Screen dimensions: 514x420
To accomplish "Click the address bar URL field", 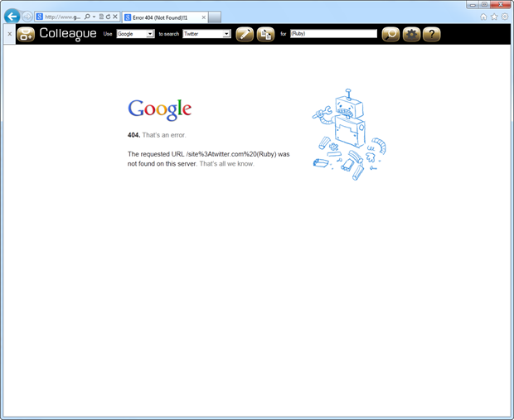I will [63, 17].
